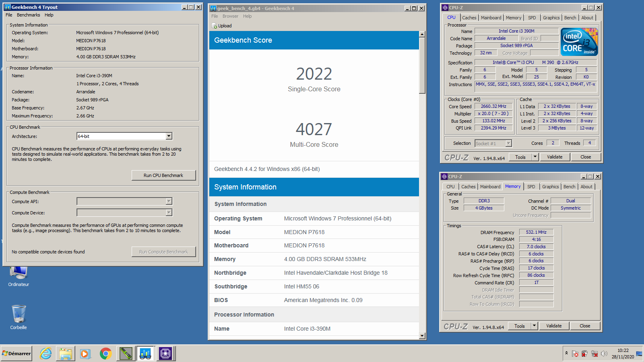Viewport: 644px width, 362px height.
Task: Click the Core Speed 2660.32 MHz field
Action: click(x=493, y=107)
